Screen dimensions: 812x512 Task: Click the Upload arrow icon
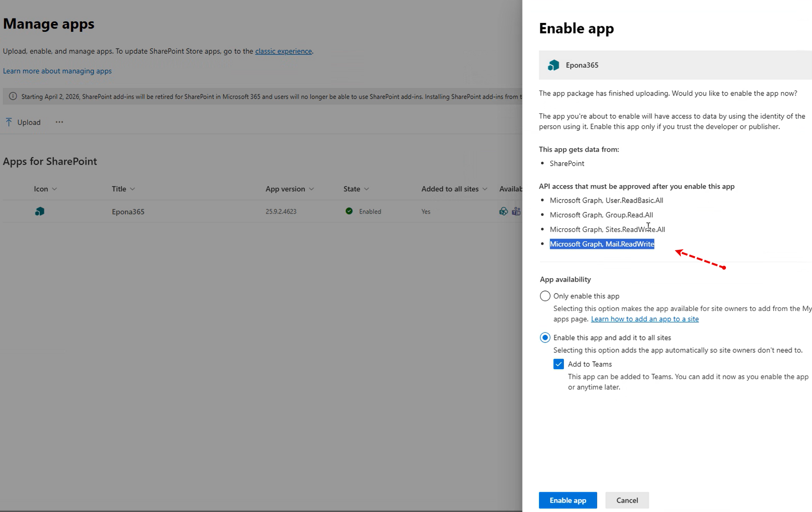(x=9, y=122)
